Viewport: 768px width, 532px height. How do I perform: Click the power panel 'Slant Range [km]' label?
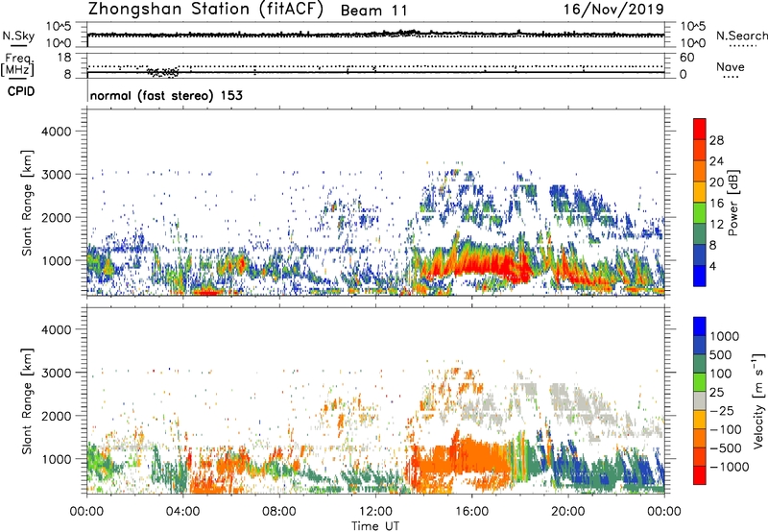[27, 203]
